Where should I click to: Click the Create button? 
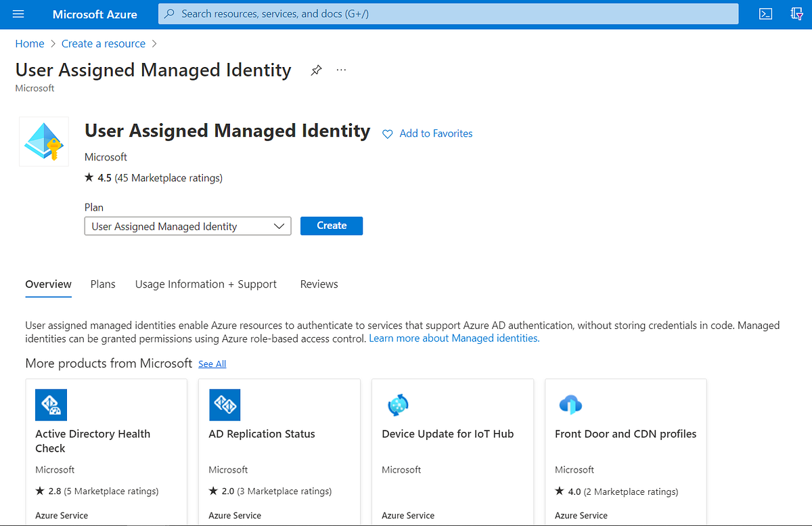331,225
